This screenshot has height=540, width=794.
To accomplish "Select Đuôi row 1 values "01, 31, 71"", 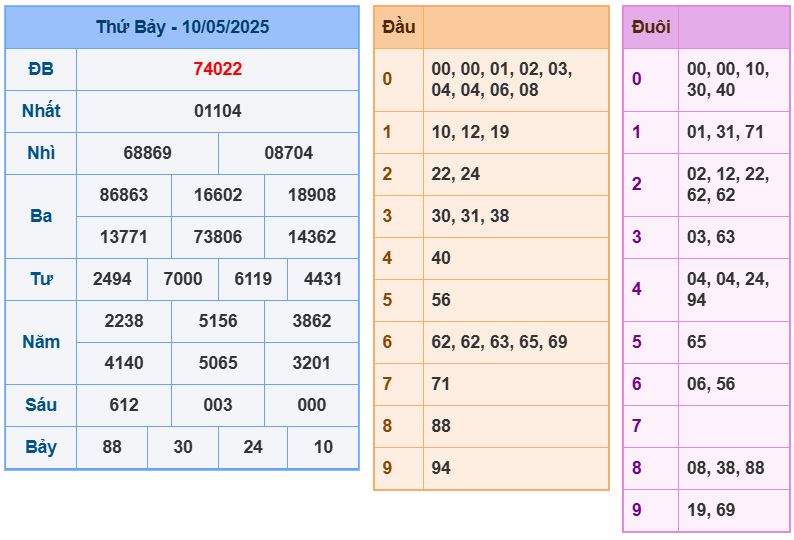I will [726, 132].
